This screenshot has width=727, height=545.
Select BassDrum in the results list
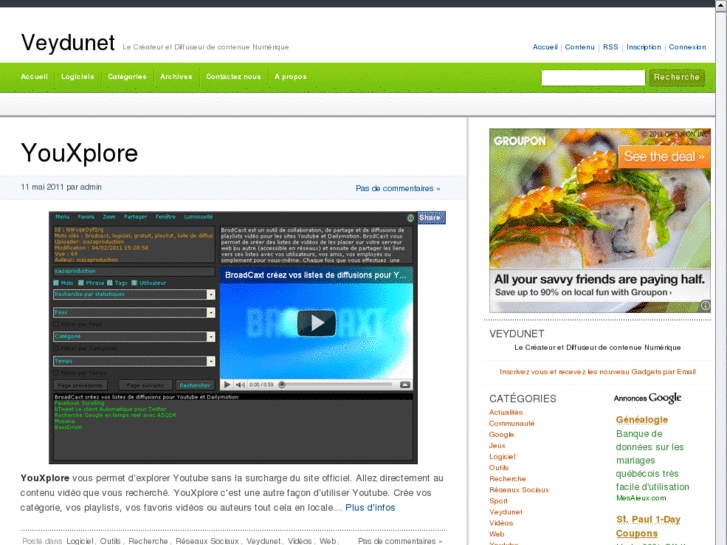tap(68, 427)
